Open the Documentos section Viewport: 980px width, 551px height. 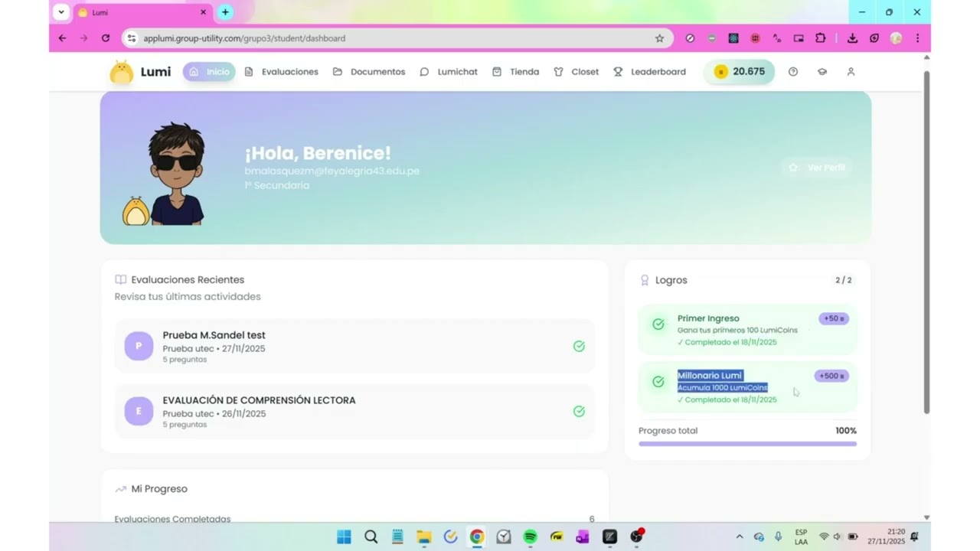(x=369, y=72)
